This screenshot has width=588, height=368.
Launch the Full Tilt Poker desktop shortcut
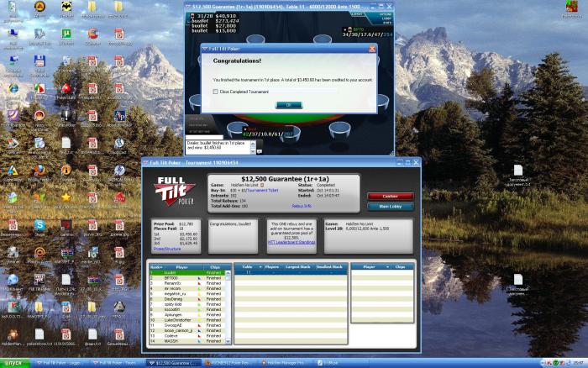tap(39, 280)
